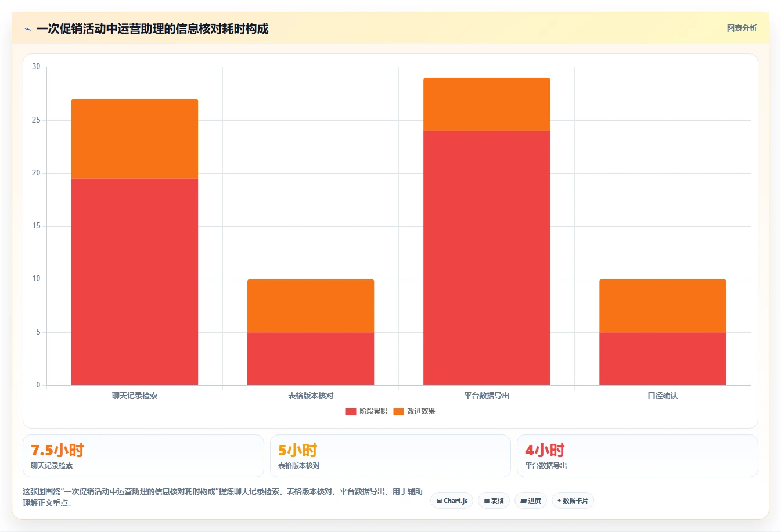Click the y-axis value 25
Image resolution: width=781 pixels, height=532 pixels.
pyautogui.click(x=37, y=120)
